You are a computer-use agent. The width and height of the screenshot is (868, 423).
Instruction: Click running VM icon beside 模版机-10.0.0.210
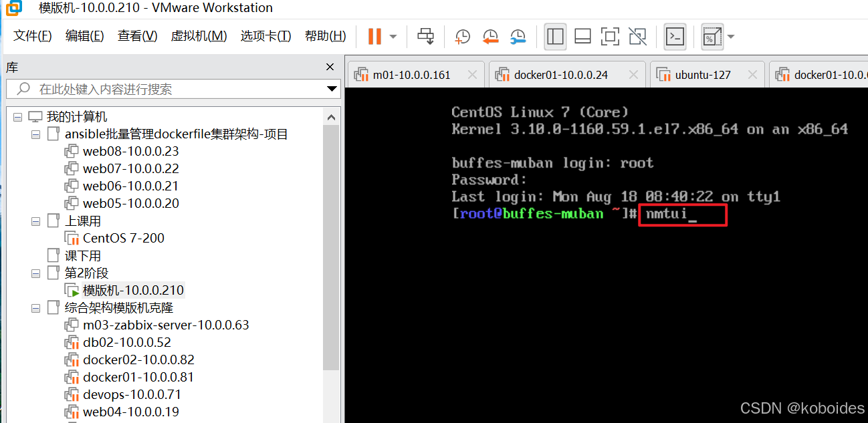point(72,291)
